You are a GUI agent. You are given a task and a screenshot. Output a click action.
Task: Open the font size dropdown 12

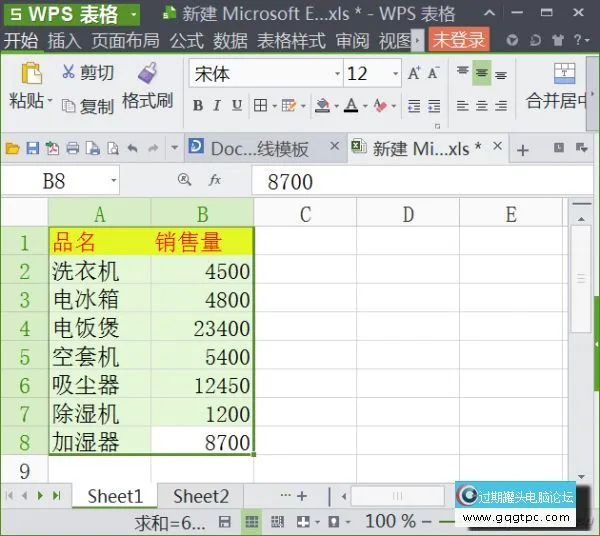point(395,73)
